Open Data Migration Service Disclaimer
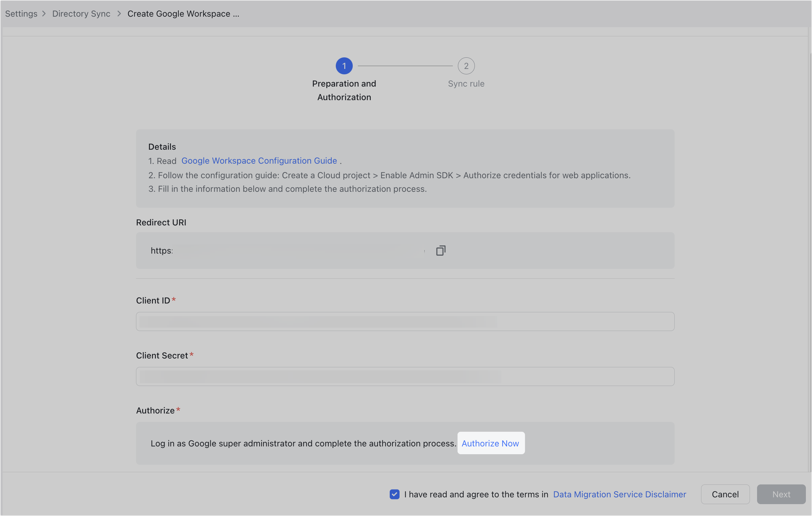This screenshot has height=516, width=812. [619, 494]
